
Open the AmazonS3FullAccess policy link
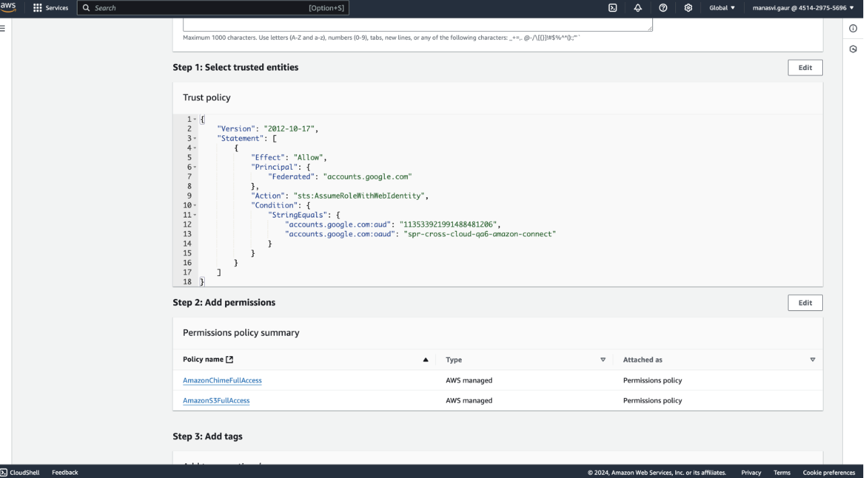216,401
